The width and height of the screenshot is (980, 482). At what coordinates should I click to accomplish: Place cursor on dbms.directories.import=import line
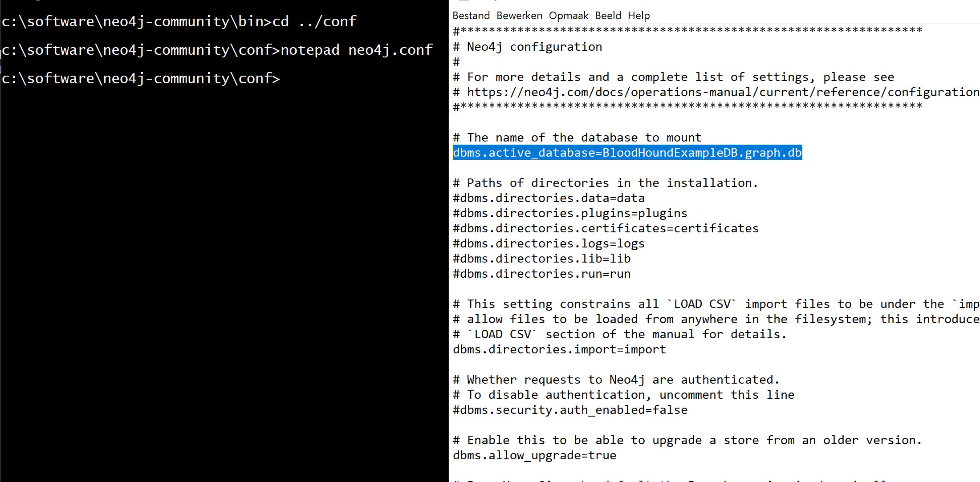[559, 349]
